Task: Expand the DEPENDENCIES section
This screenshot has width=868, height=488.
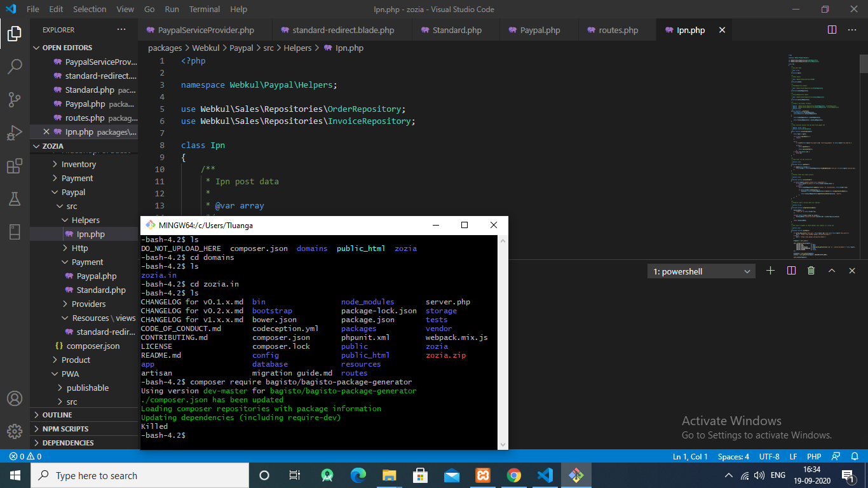Action: click(x=84, y=443)
